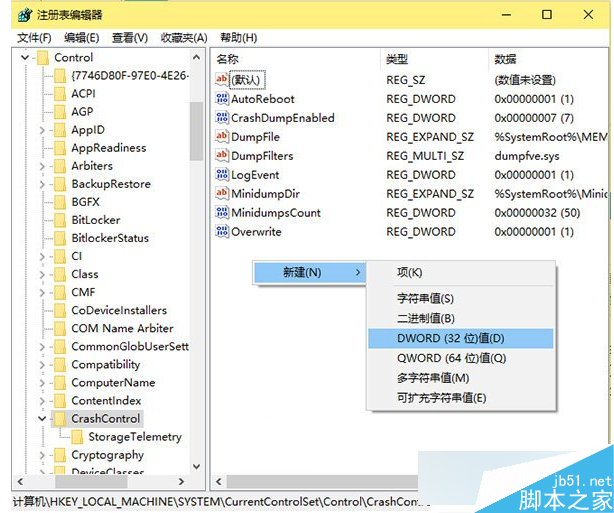
Task: Click the DumpFile string value icon
Action: (x=222, y=136)
